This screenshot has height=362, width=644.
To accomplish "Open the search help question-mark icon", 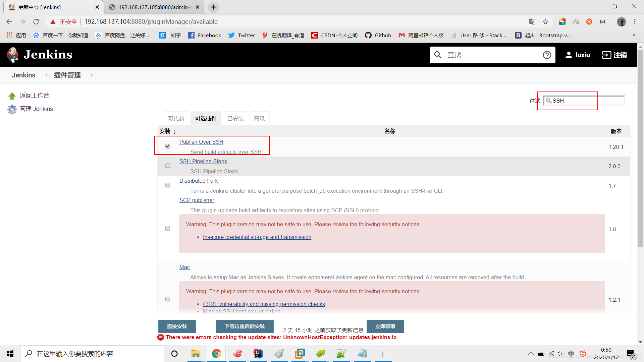I will (x=547, y=55).
